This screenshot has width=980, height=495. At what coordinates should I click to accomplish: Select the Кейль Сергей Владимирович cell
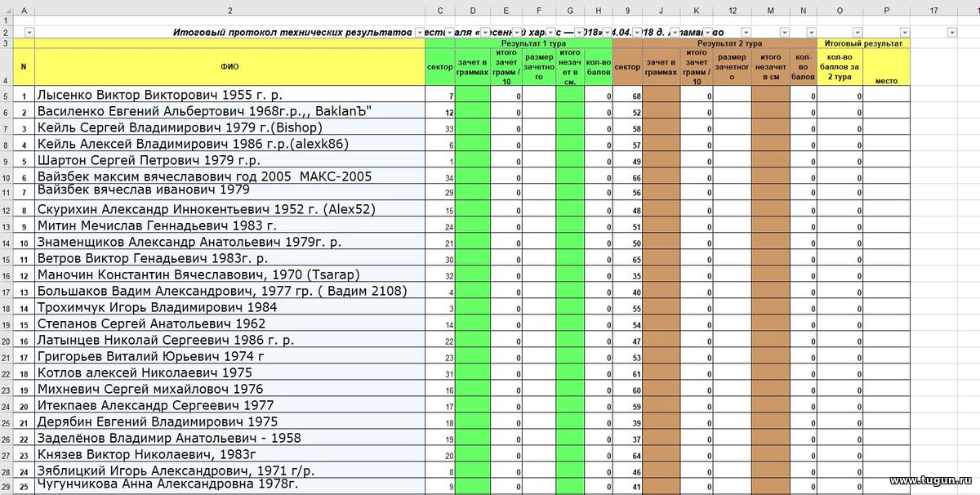(x=230, y=128)
